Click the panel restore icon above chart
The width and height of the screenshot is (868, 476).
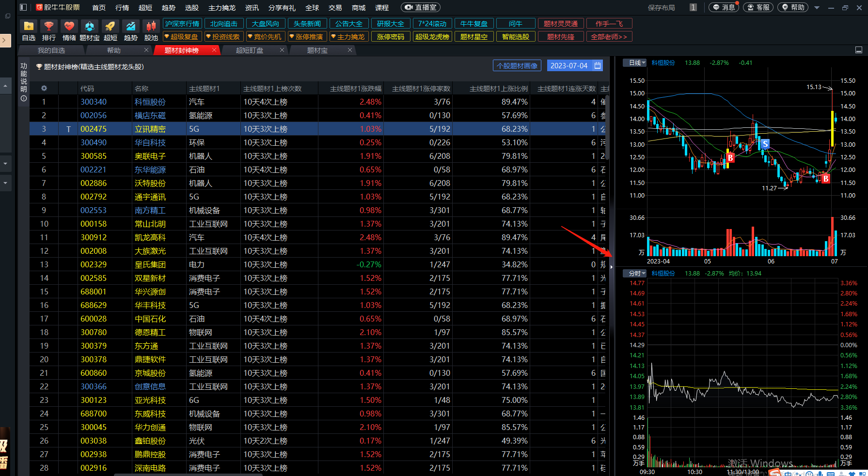click(858, 50)
